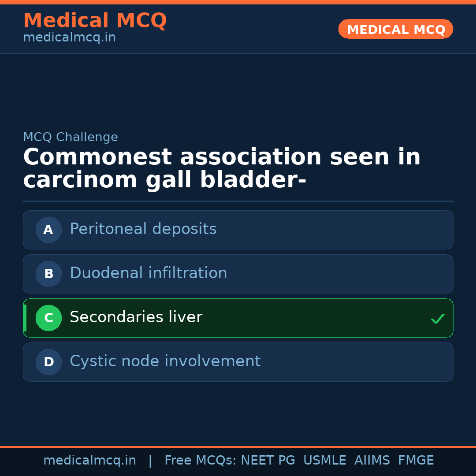The height and width of the screenshot is (476, 476).
Task: Click AIIMS in the footer
Action: click(x=372, y=461)
